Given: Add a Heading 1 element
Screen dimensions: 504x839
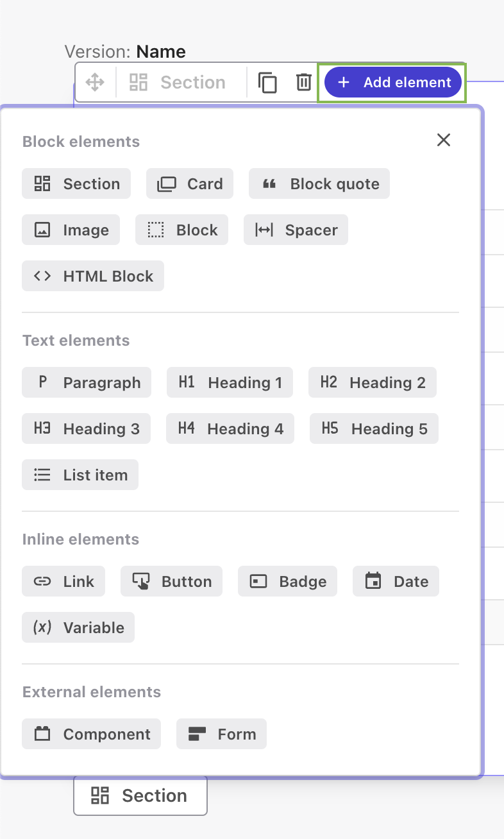Looking at the screenshot, I should tap(230, 382).
